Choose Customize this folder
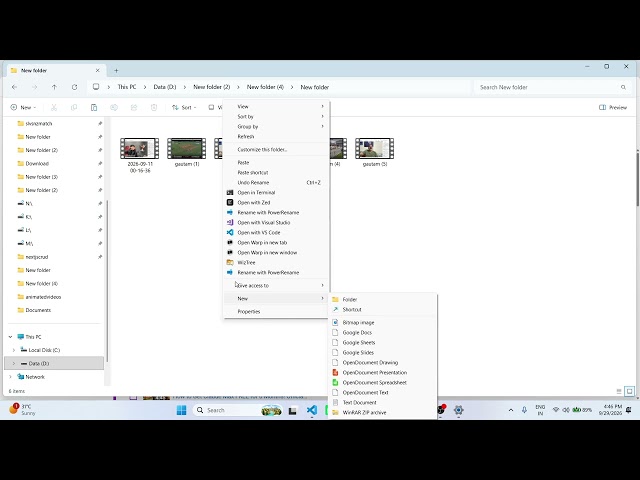The width and height of the screenshot is (640, 480). click(x=276, y=149)
